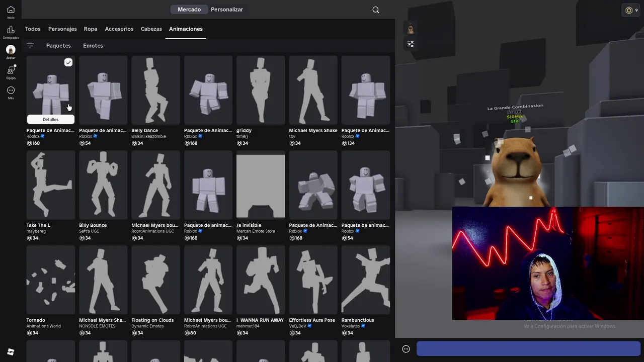
Task: Select the I WANNA RUN AWAY thumbnail
Action: coord(261,280)
